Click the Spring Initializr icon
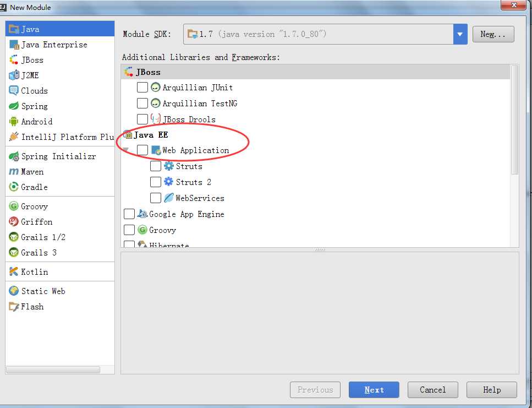 pyautogui.click(x=14, y=156)
